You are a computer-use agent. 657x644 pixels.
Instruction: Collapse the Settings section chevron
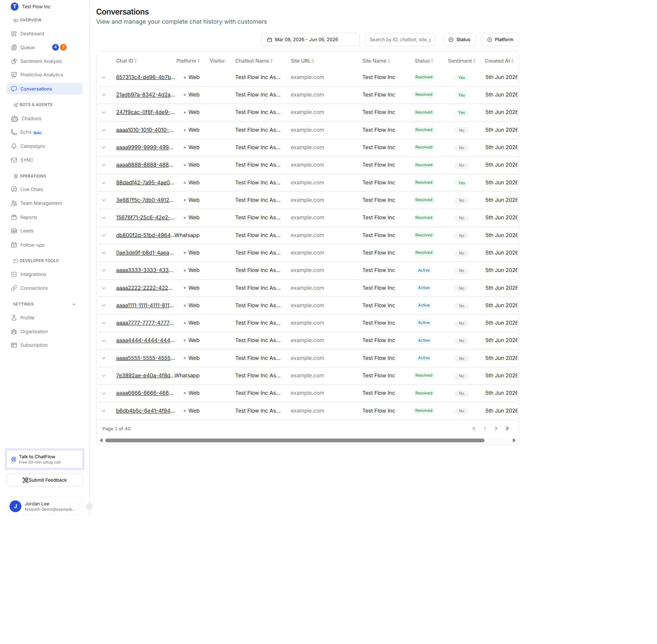(x=74, y=305)
